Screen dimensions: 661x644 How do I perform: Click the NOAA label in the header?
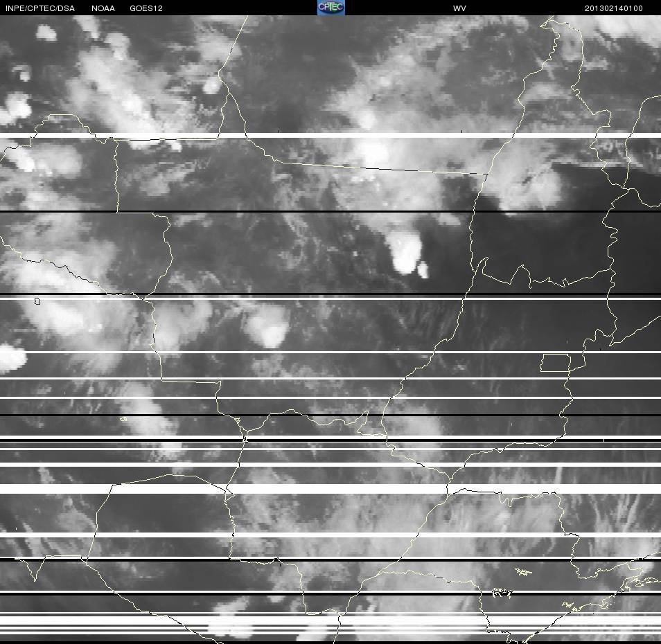(x=103, y=8)
